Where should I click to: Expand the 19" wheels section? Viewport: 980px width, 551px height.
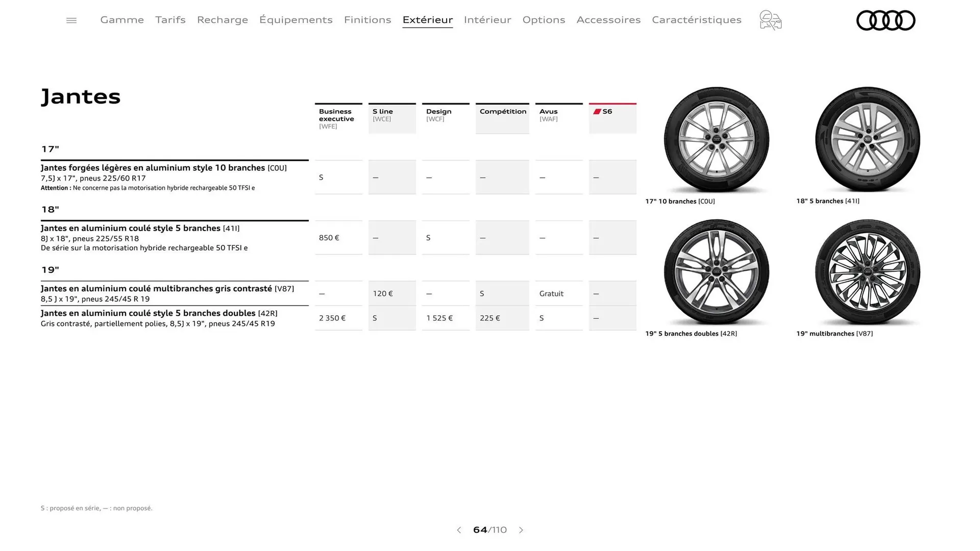(50, 269)
